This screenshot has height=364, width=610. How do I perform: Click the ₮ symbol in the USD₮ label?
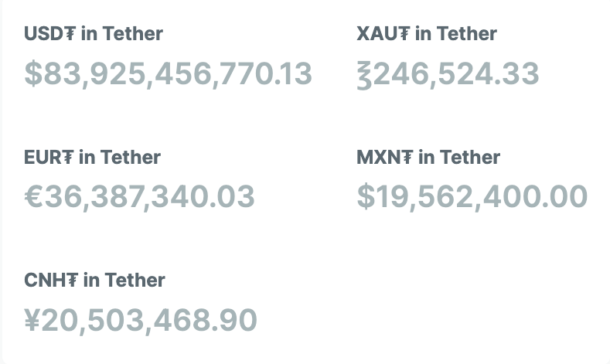point(69,34)
